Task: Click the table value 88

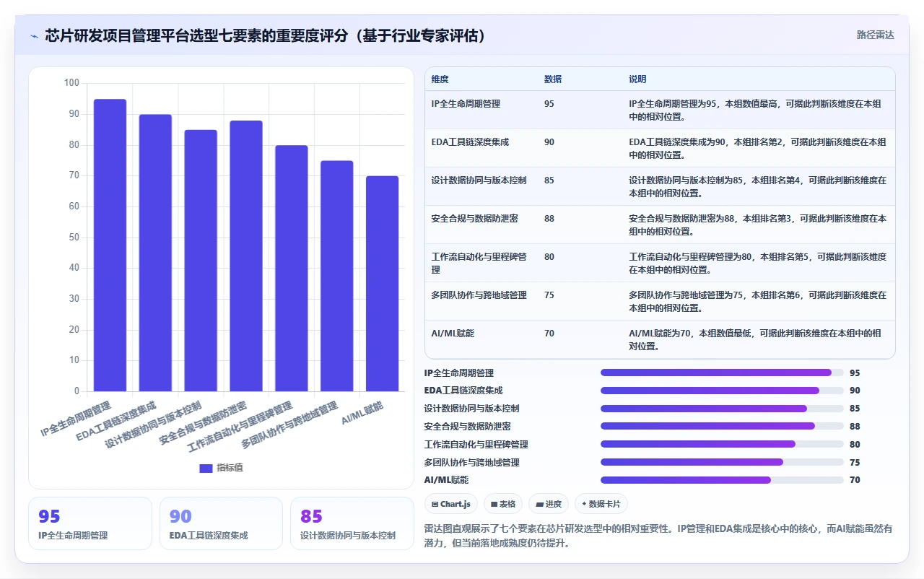Action: pos(549,219)
